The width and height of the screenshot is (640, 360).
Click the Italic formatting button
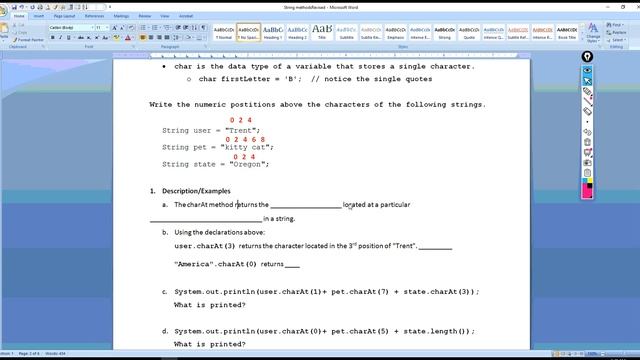tap(61, 38)
